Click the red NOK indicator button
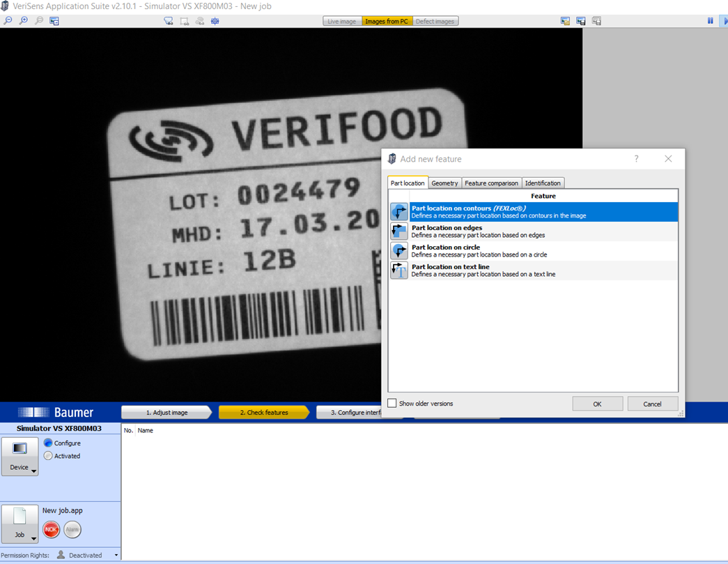 tap(51, 530)
